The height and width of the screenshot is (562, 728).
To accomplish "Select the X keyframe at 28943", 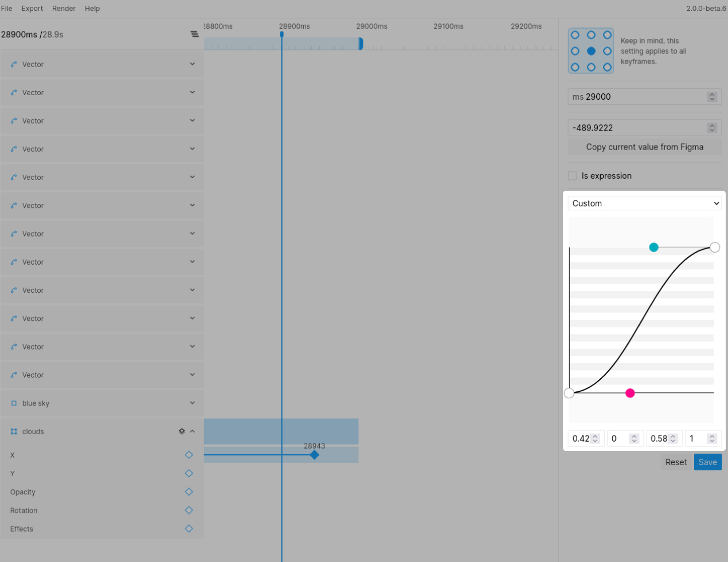I will tap(314, 455).
